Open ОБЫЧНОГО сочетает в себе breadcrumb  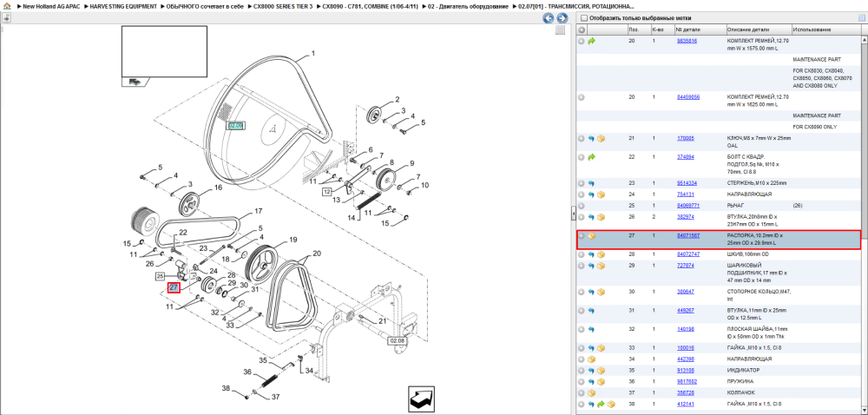[206, 5]
